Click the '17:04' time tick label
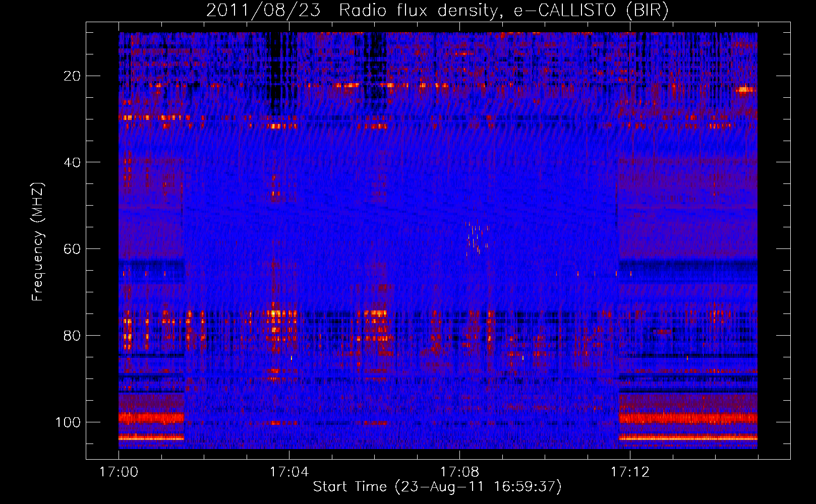This screenshot has height=504, width=816. (289, 472)
